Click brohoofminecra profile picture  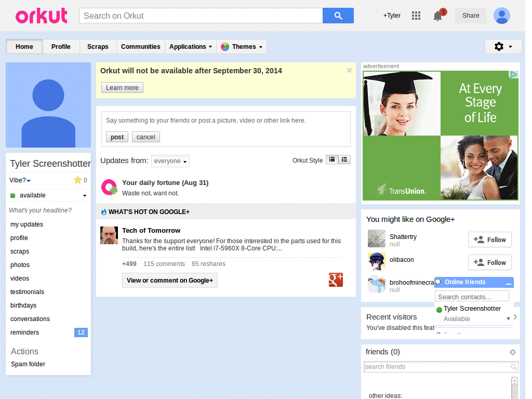[x=377, y=284]
